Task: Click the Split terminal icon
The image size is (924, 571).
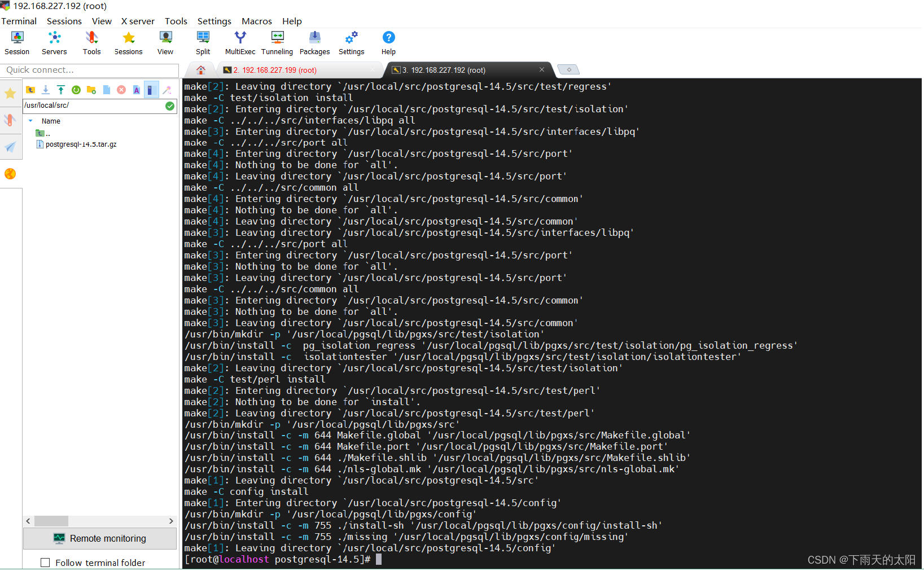Action: pyautogui.click(x=203, y=43)
